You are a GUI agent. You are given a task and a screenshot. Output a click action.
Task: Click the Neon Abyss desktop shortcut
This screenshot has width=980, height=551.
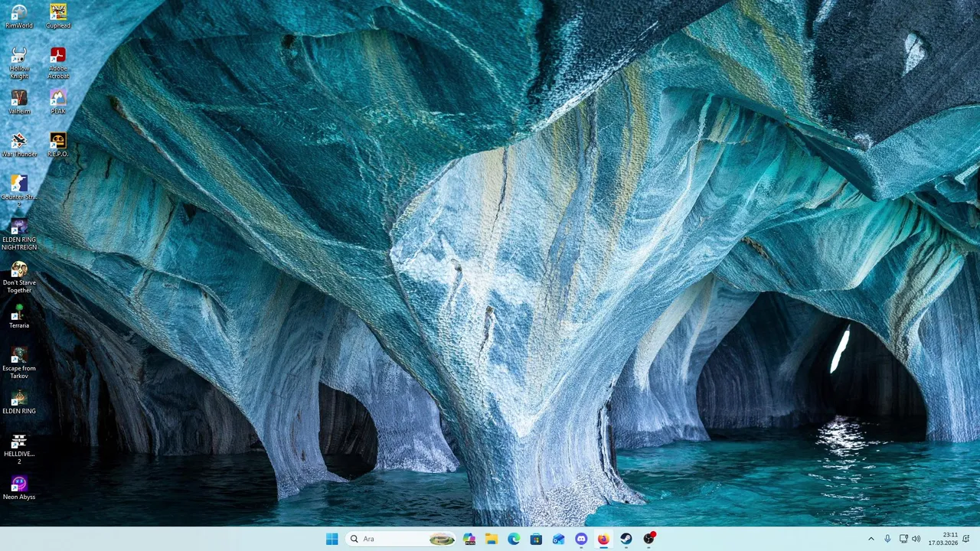pos(19,487)
